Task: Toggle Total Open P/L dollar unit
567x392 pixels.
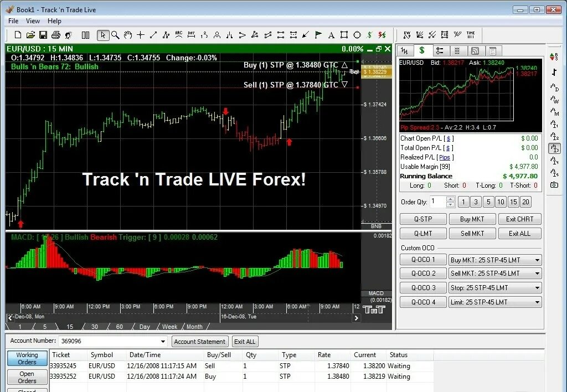Action: pos(448,148)
